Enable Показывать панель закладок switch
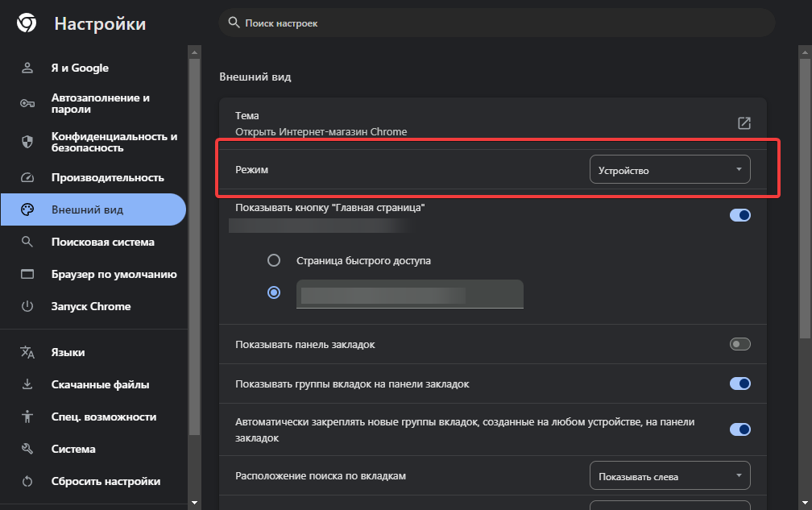812x510 pixels. tap(739, 344)
